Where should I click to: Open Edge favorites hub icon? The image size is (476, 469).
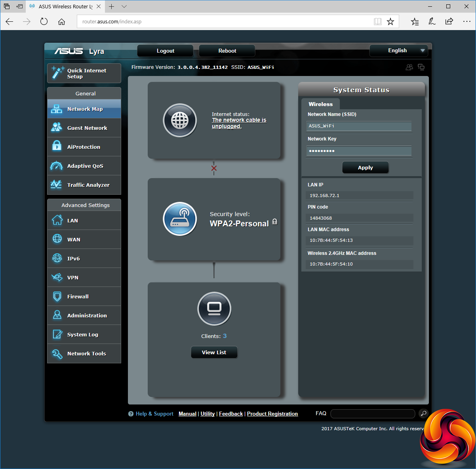pos(415,21)
